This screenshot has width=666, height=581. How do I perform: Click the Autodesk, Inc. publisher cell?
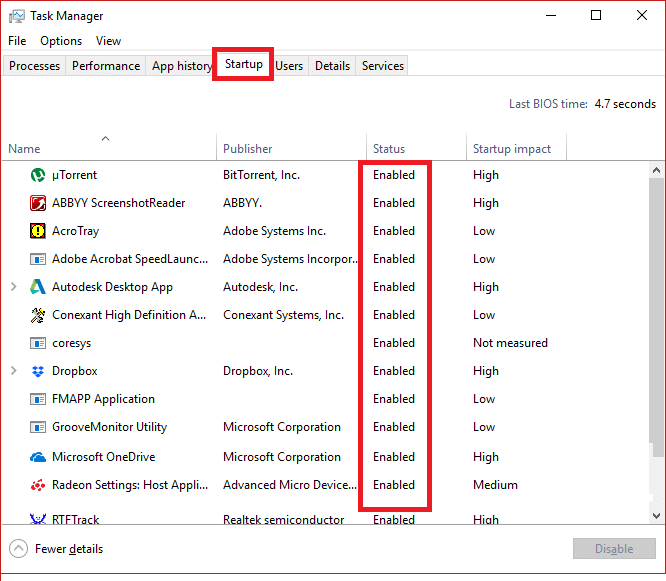coord(260,287)
